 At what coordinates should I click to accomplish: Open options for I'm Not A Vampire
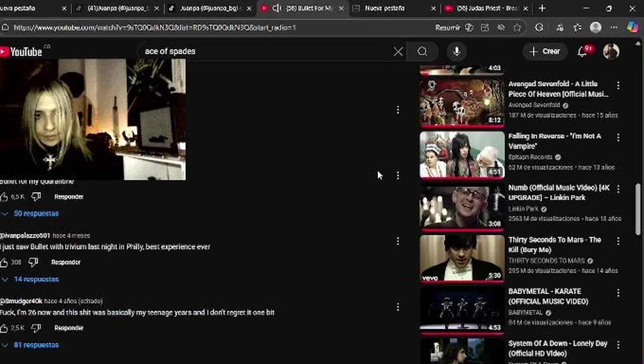pyautogui.click(x=618, y=138)
